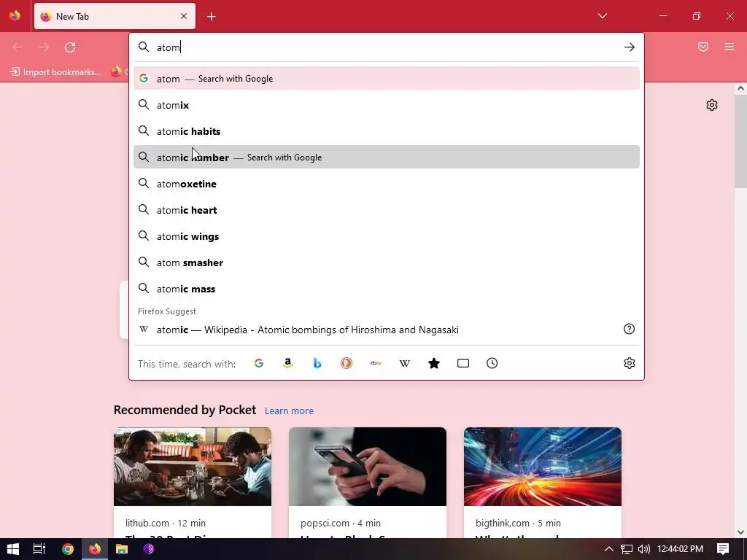The width and height of the screenshot is (747, 560).
Task: Open network icon in system tray
Action: 626,549
